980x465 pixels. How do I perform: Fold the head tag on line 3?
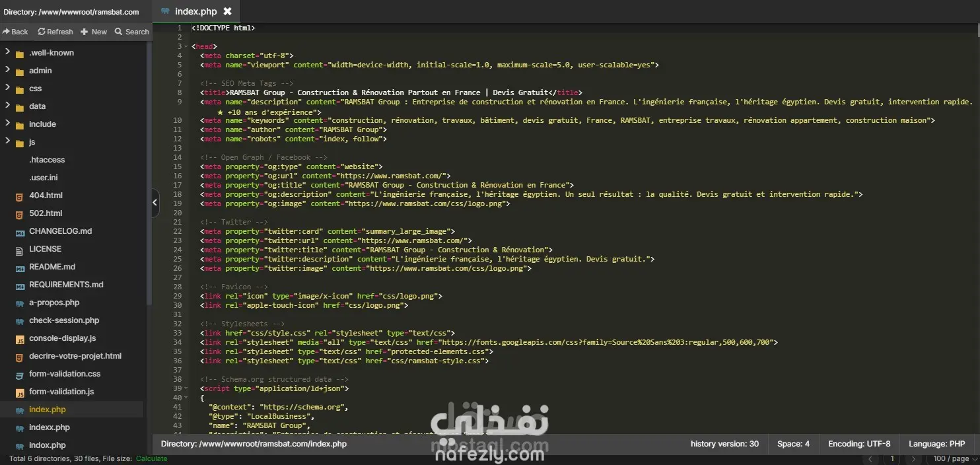187,46
